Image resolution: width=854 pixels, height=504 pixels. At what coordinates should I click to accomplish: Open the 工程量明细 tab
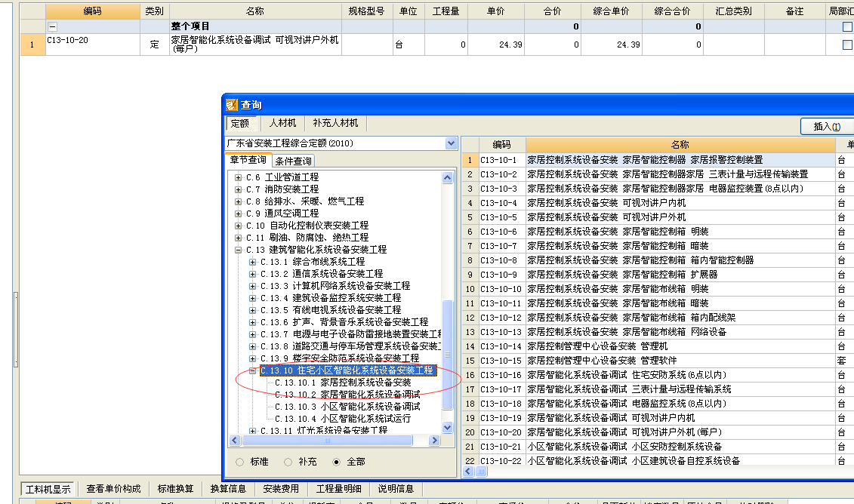tap(339, 489)
